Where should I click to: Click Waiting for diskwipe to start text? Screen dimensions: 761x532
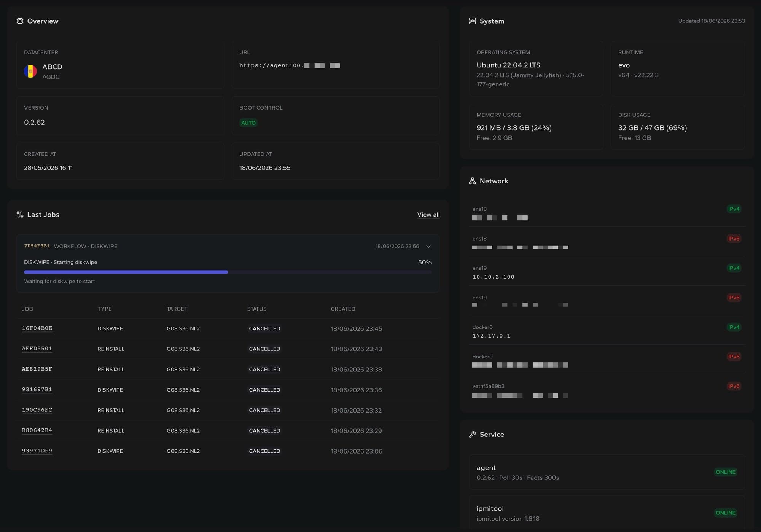click(x=59, y=282)
